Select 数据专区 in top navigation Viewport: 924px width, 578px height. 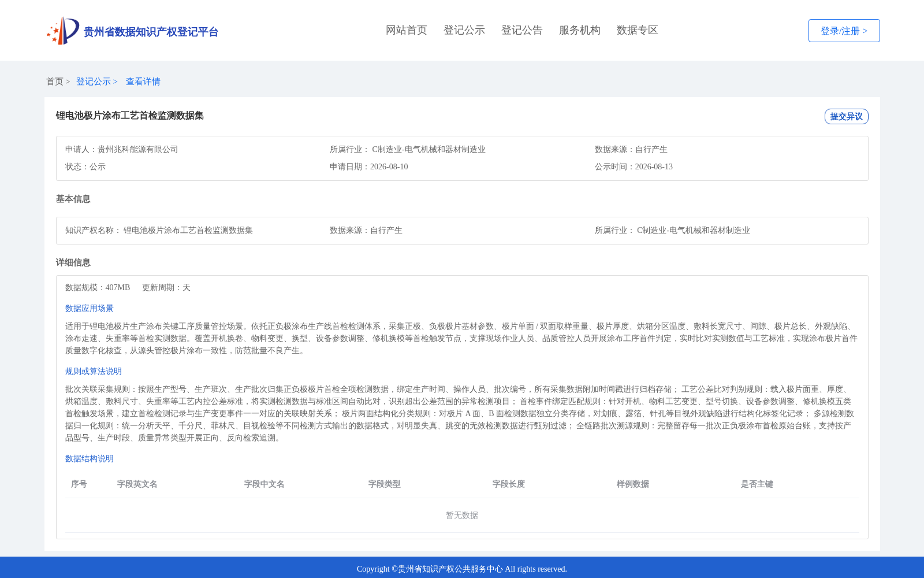638,30
